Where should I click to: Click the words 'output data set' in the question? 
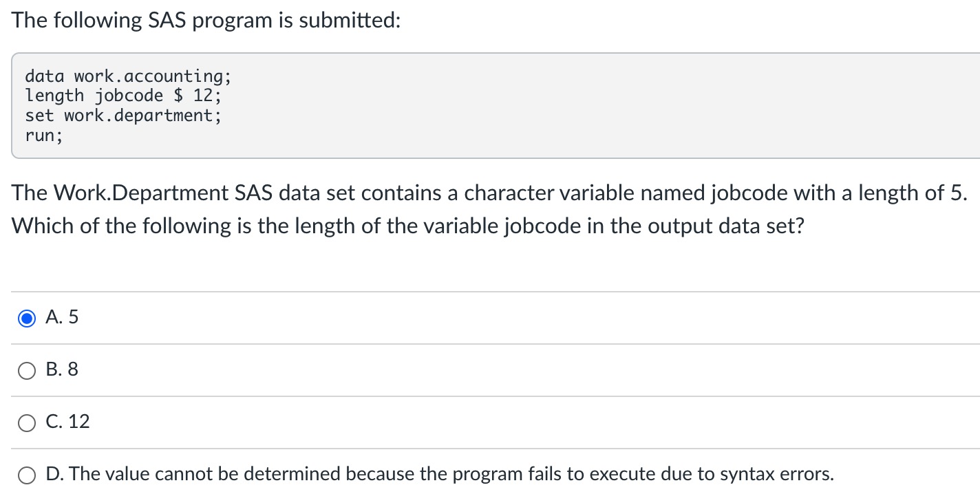(724, 226)
